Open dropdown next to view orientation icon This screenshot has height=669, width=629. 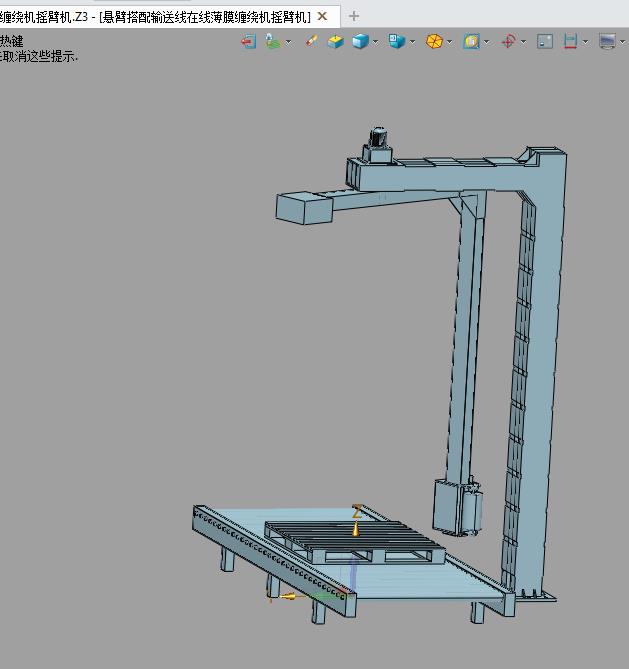(x=412, y=42)
